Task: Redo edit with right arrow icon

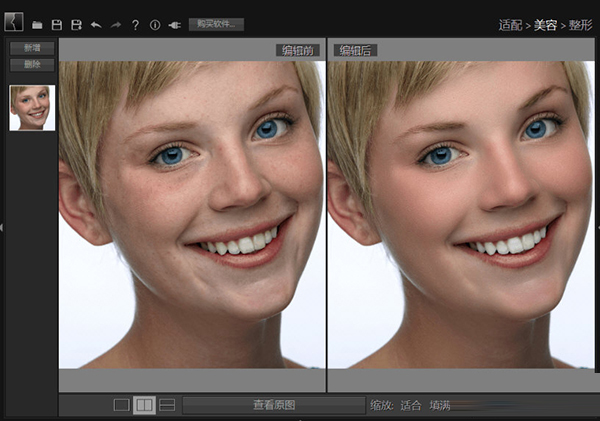Action: tap(116, 24)
